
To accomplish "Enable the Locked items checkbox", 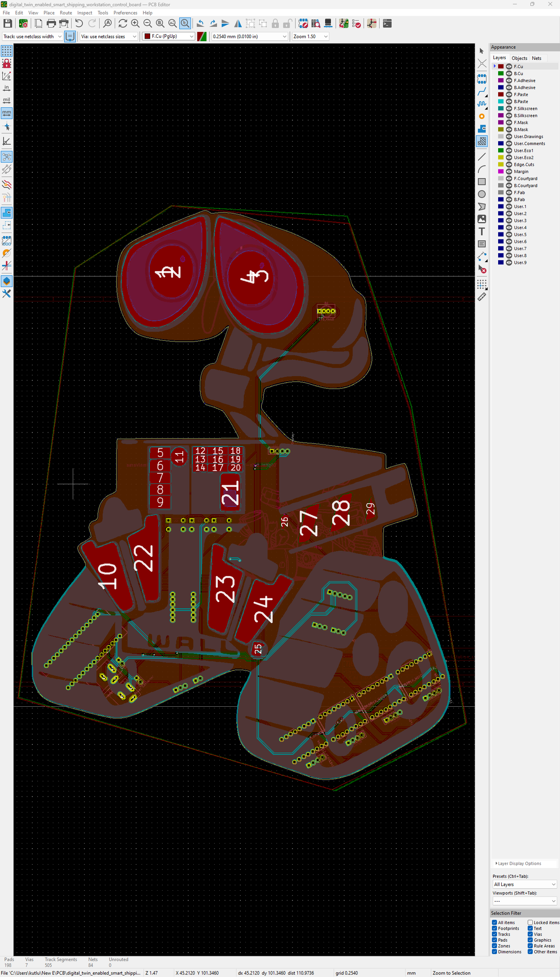I will [x=530, y=922].
